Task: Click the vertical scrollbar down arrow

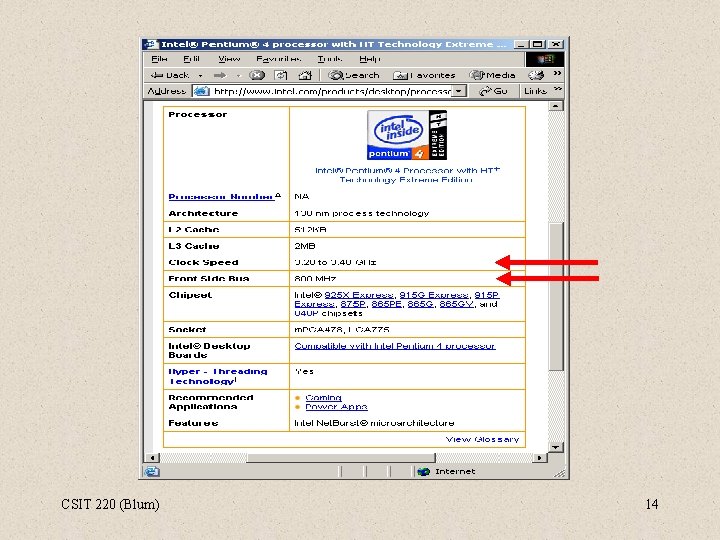Action: point(556,447)
